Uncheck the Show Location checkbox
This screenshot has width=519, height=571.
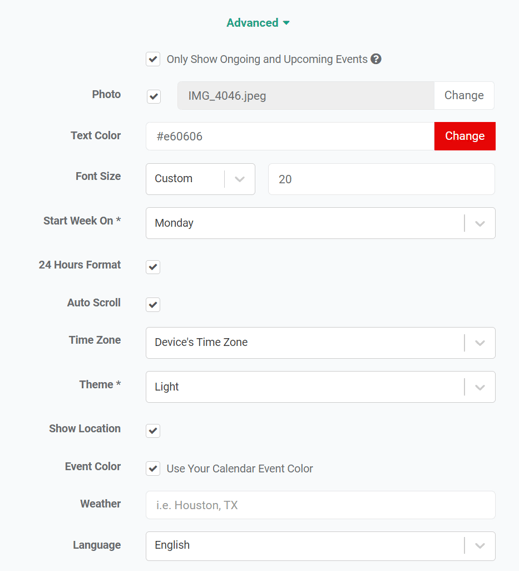point(153,430)
